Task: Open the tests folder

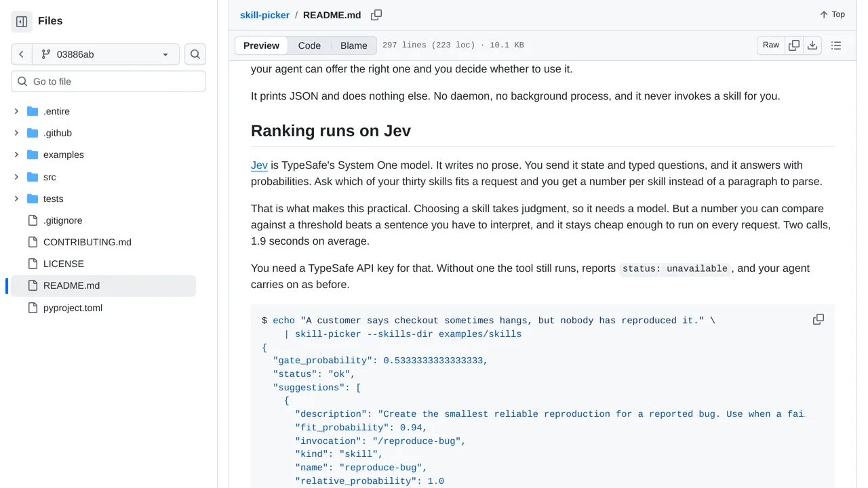Action: (x=53, y=199)
